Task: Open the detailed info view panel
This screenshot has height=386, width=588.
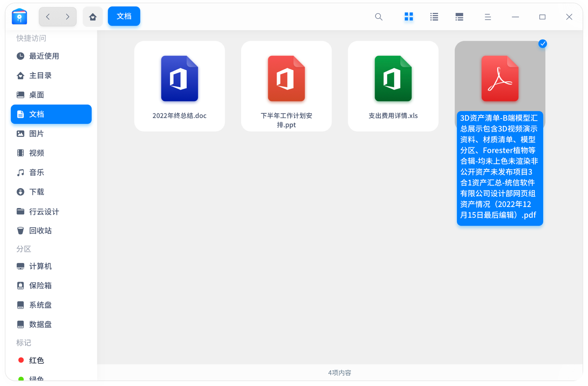Action: pyautogui.click(x=459, y=17)
